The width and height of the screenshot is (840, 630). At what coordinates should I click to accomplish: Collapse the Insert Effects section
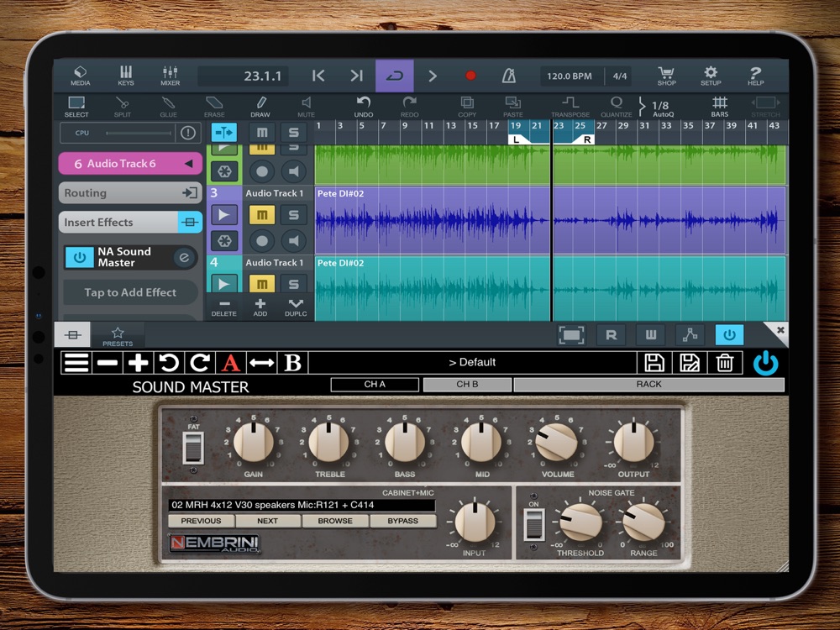point(130,222)
